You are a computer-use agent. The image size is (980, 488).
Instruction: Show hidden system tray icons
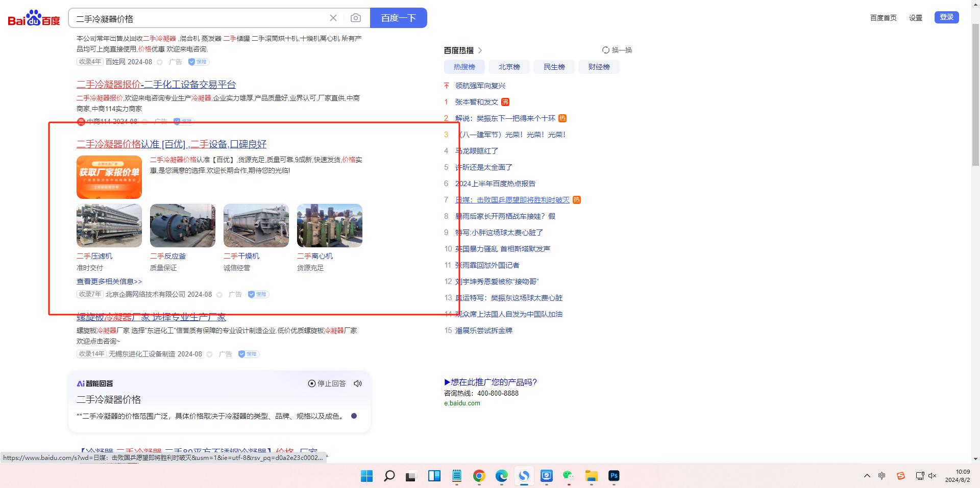867,476
